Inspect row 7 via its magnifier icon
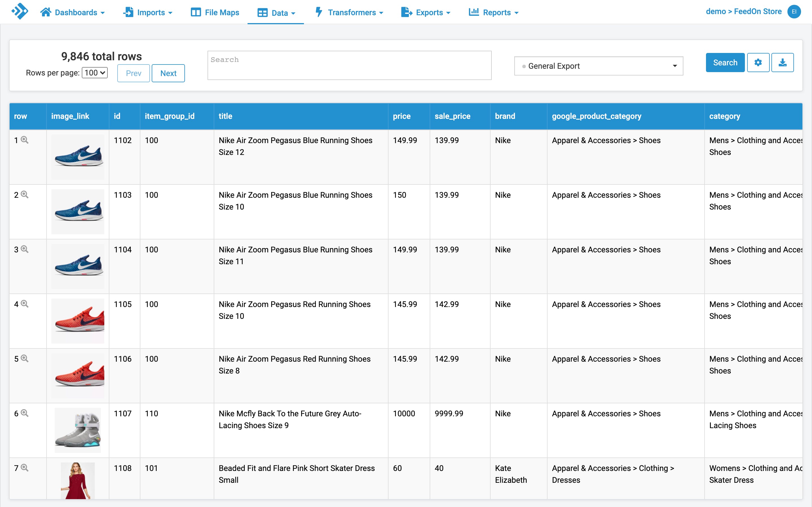The width and height of the screenshot is (812, 507). (25, 468)
